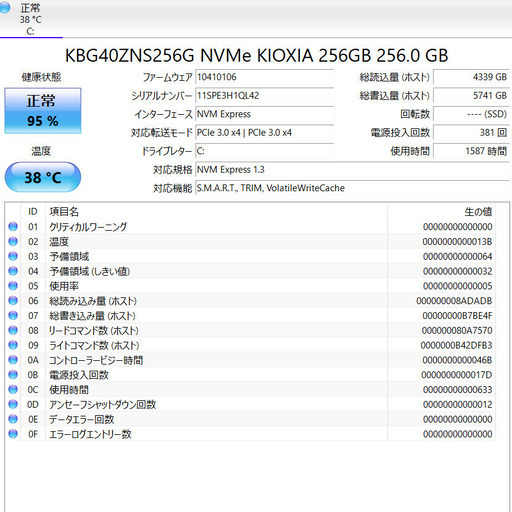Click the status icon for row 02 温度

[x=13, y=241]
